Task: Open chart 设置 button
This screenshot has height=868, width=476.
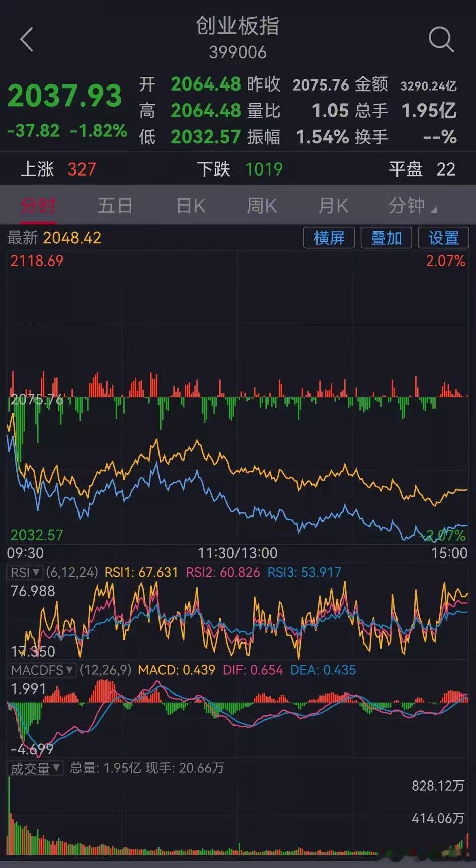Action: point(443,237)
